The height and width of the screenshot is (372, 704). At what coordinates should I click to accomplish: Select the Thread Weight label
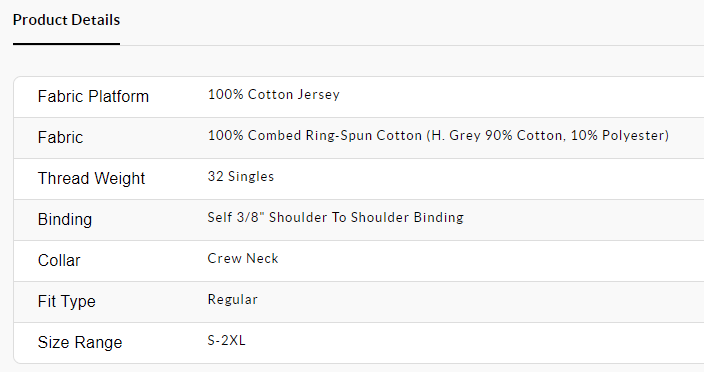click(92, 179)
